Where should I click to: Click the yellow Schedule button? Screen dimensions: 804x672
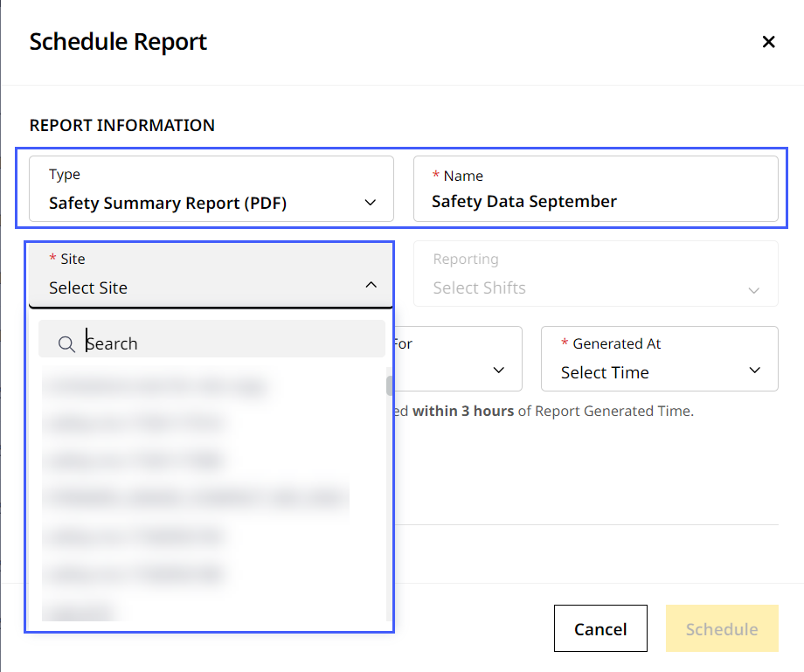(721, 629)
